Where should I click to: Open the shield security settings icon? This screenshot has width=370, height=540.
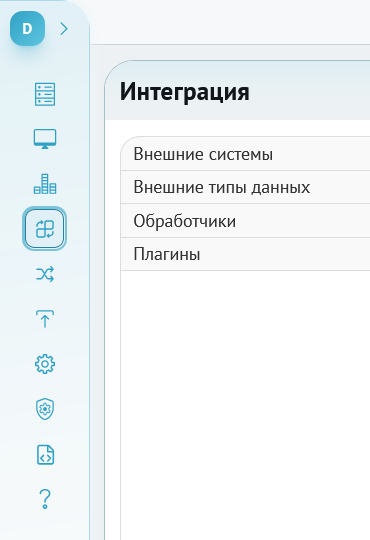(x=45, y=409)
